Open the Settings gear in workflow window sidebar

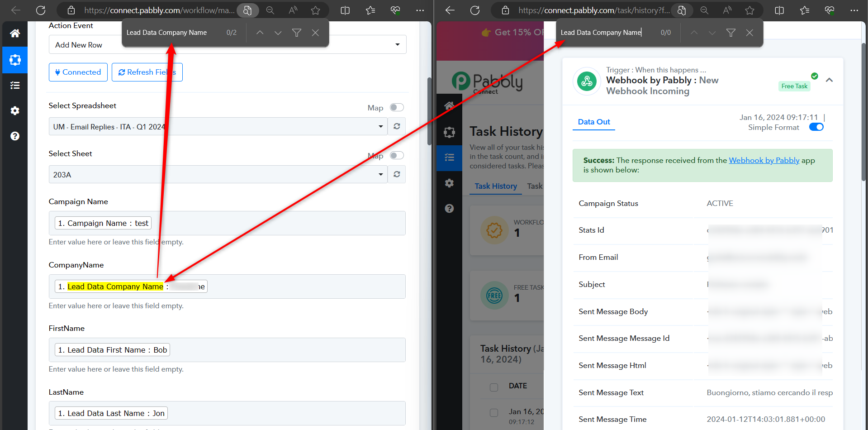(15, 110)
